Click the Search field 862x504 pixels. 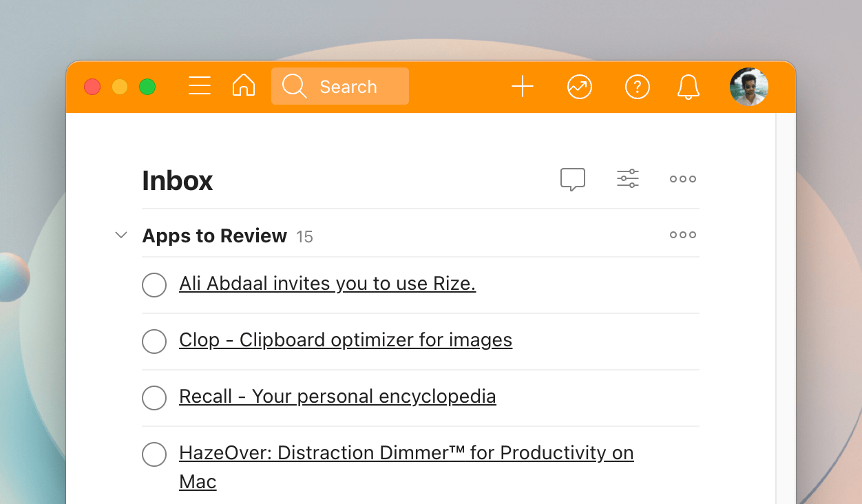tap(340, 86)
